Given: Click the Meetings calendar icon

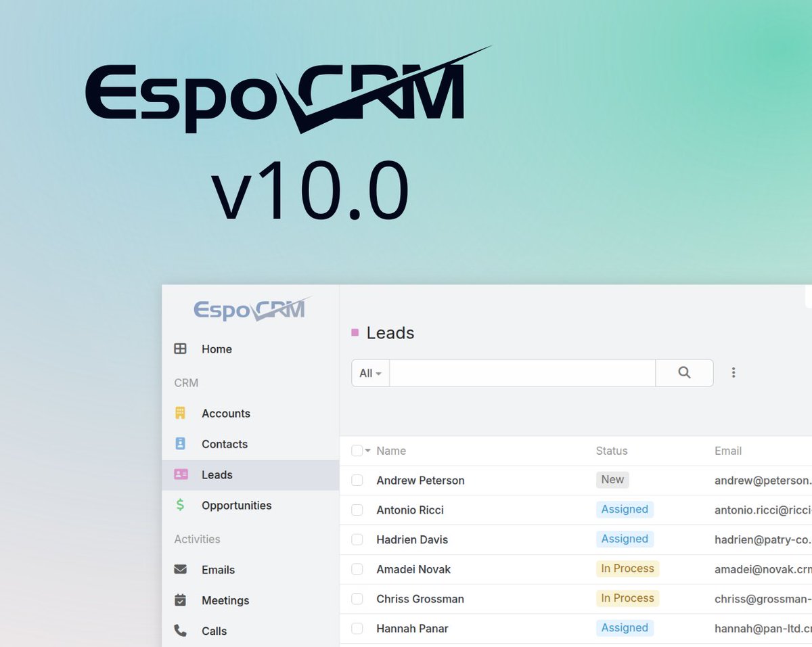Looking at the screenshot, I should click(x=180, y=600).
